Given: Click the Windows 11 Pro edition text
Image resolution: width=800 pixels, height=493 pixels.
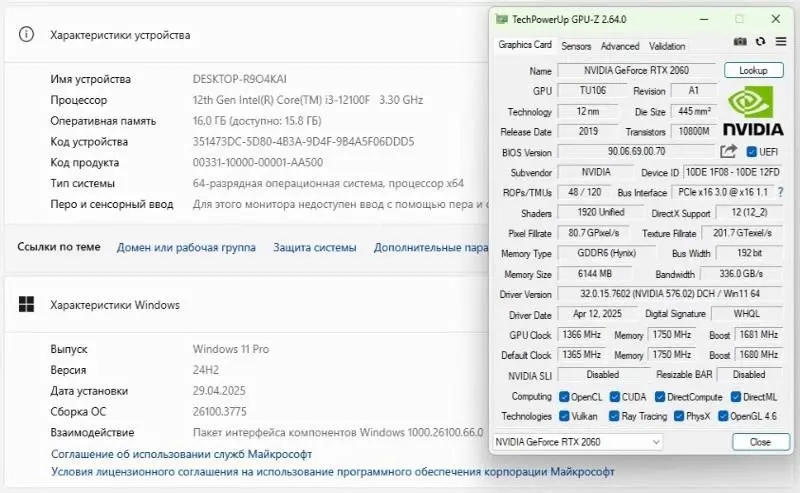Looking at the screenshot, I should point(231,349).
